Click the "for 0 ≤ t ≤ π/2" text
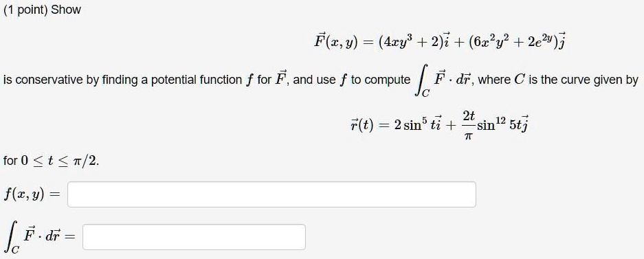644x259 pixels. [52, 161]
